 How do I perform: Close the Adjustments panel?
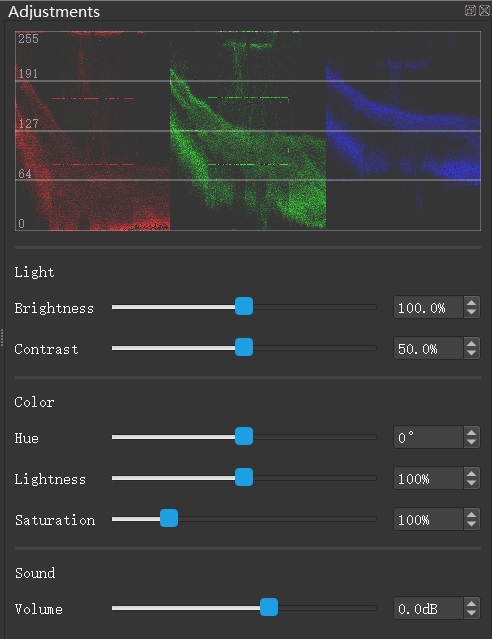point(484,11)
